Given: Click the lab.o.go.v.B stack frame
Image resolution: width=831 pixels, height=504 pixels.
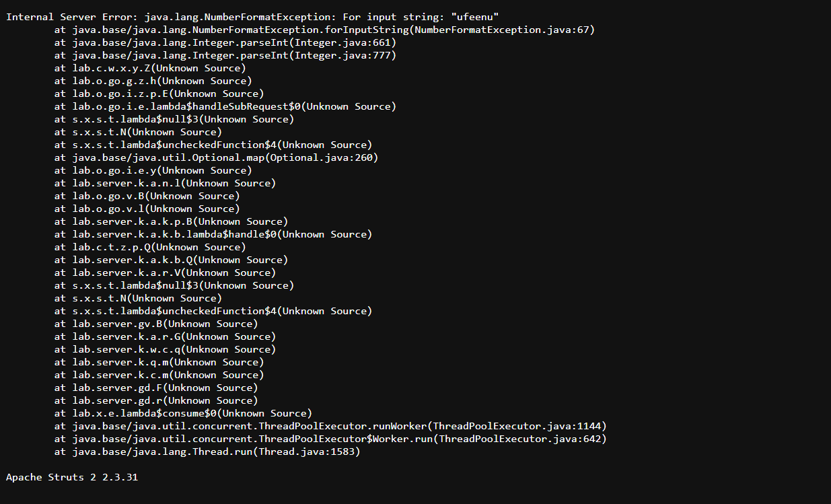Looking at the screenshot, I should pos(147,196).
